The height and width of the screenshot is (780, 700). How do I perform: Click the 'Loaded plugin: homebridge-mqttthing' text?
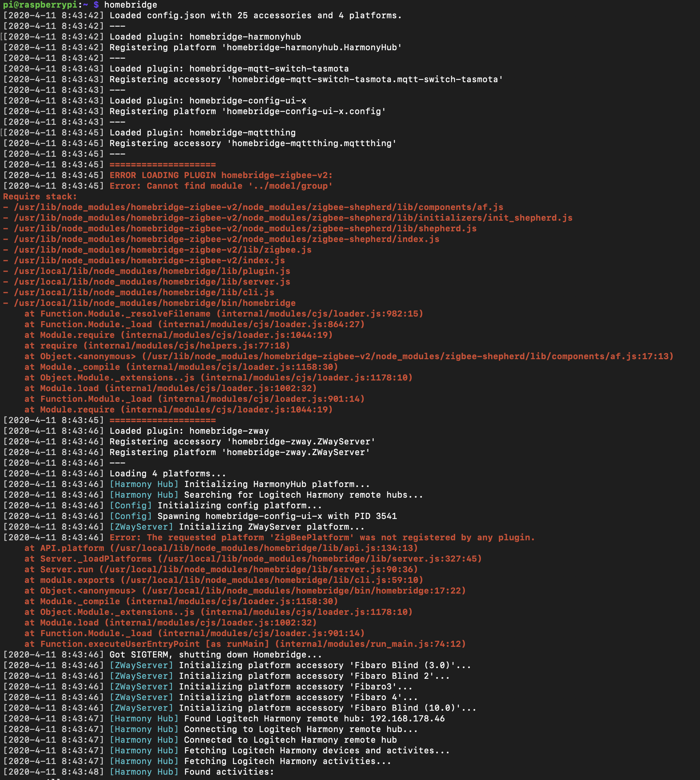[x=202, y=133]
